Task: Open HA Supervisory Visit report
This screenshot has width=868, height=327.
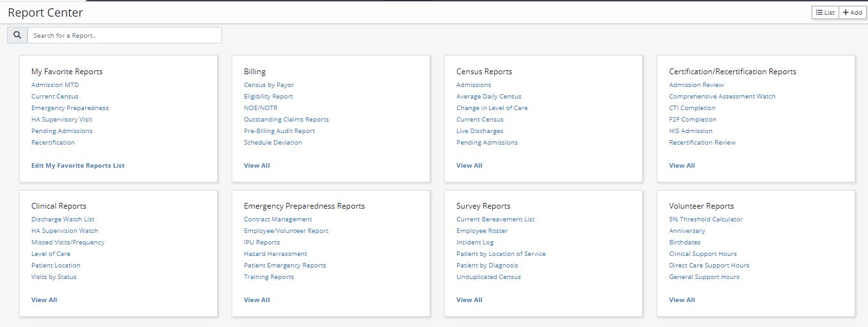Action: pos(61,120)
